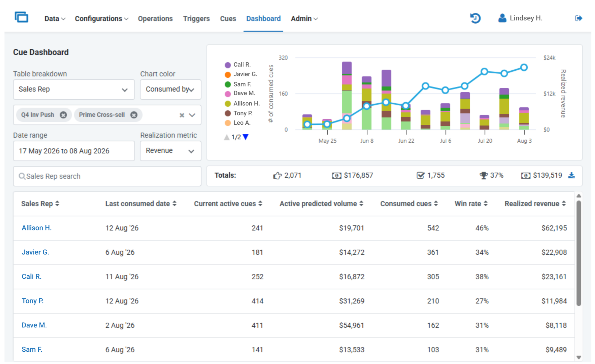
Task: Click the logout arrow icon
Action: (x=579, y=18)
